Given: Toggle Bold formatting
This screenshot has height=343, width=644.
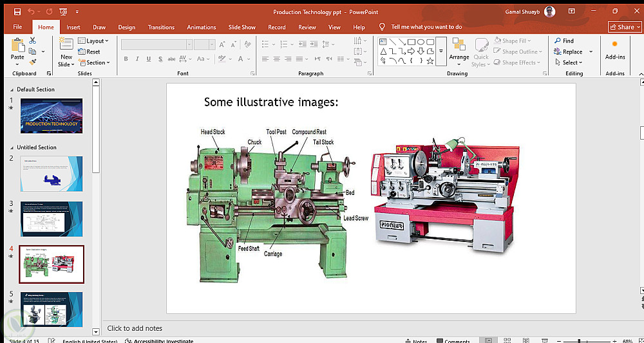Looking at the screenshot, I should click(x=126, y=59).
